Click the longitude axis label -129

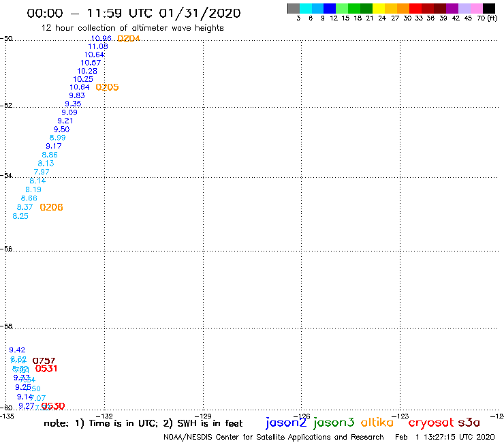point(203,416)
